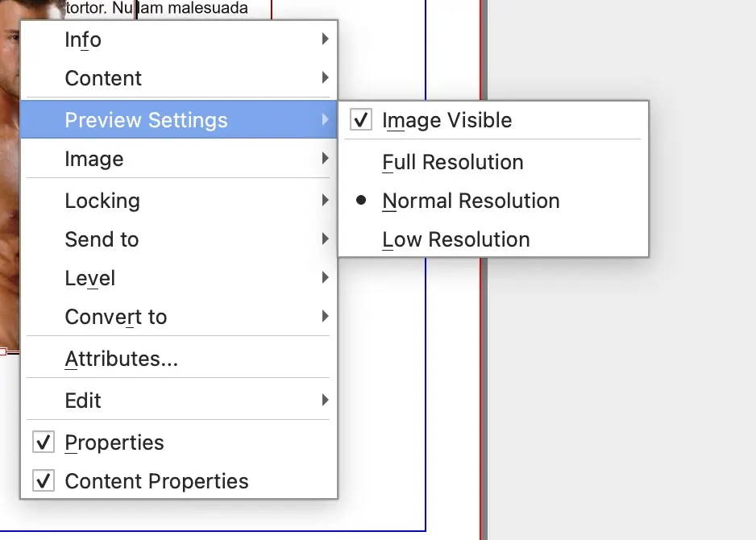Click the Info submenu arrow
Screen dimensions: 756x540
click(325, 39)
